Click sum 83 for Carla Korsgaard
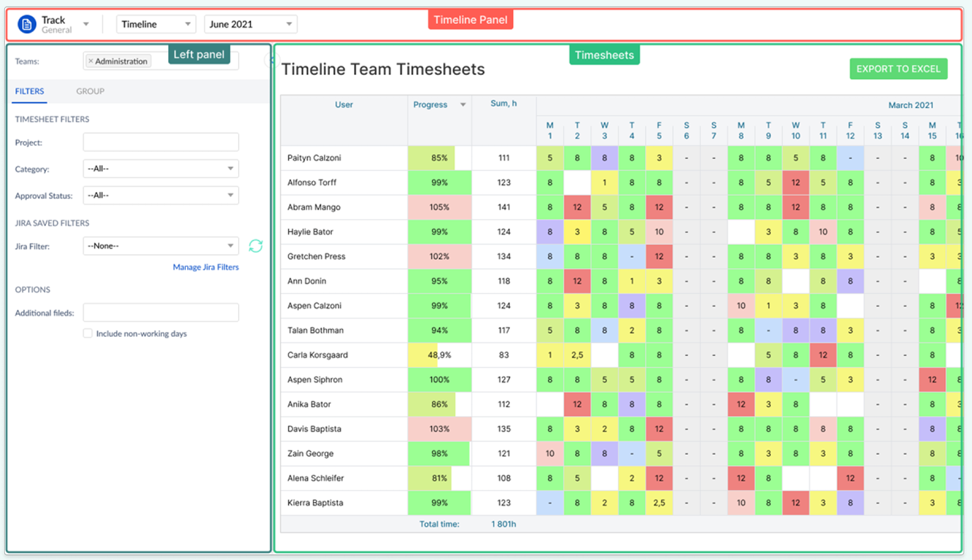This screenshot has width=972, height=560. point(504,355)
